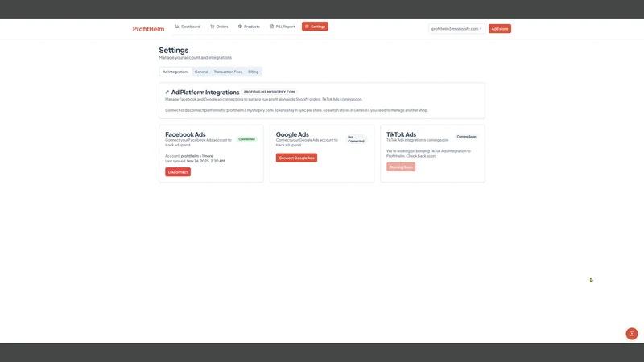Click 'Manage your account and integrations' subtitle

(195, 57)
